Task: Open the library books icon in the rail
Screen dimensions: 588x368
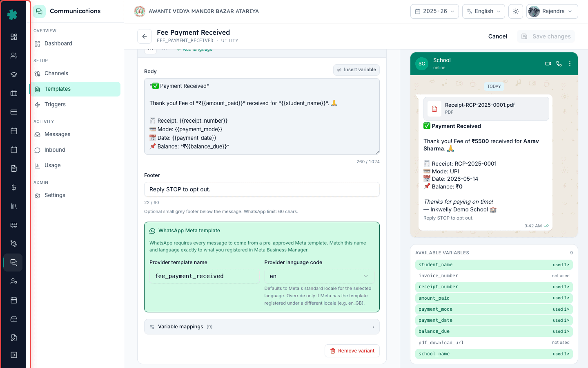Action: pyautogui.click(x=14, y=206)
